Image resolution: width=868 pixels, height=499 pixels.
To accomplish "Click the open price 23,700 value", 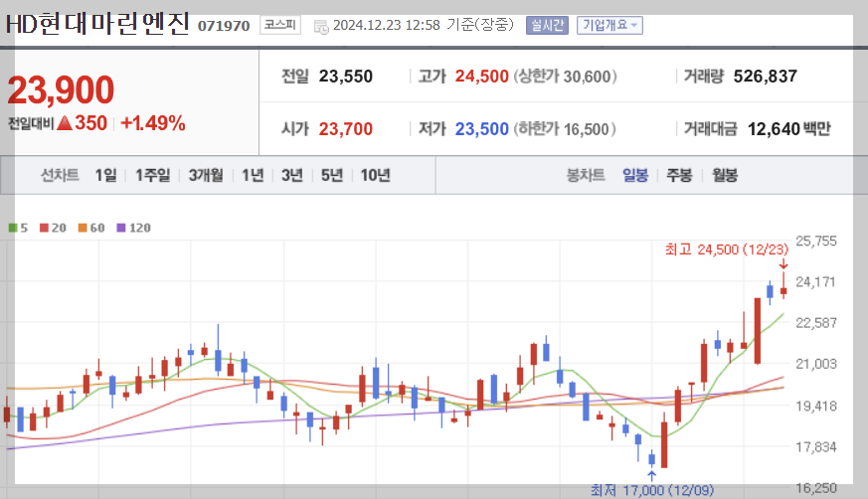I will tap(345, 129).
